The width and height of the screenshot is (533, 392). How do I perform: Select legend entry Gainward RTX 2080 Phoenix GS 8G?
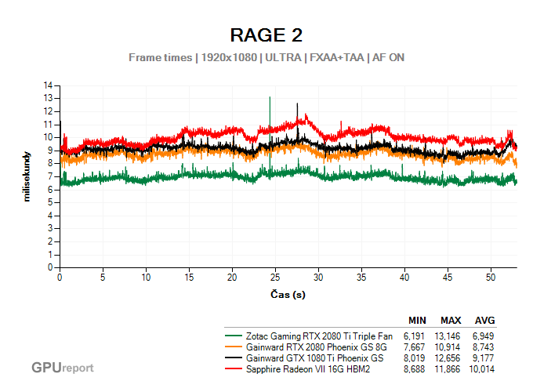(x=317, y=347)
